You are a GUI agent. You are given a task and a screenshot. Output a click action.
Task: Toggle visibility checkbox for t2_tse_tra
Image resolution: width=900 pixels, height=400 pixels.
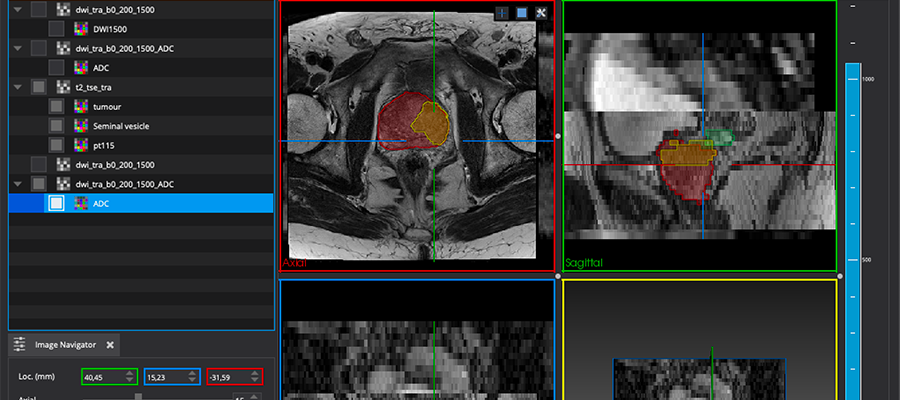pyautogui.click(x=38, y=87)
